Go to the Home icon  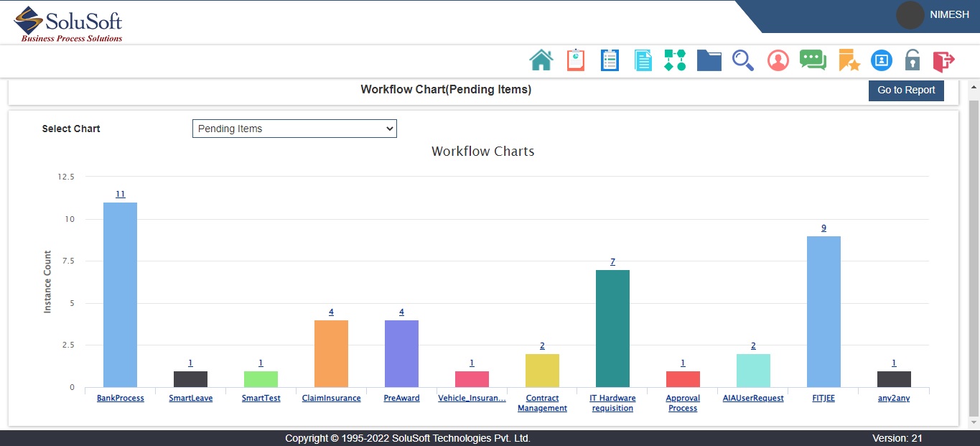click(x=541, y=60)
